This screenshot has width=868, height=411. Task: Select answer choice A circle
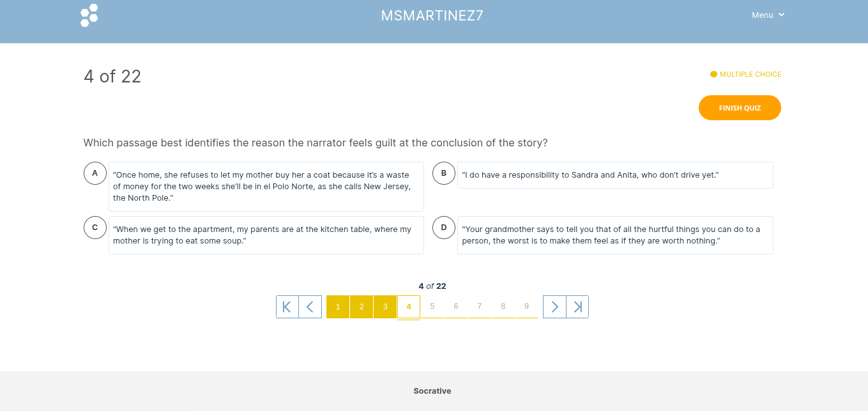point(95,173)
